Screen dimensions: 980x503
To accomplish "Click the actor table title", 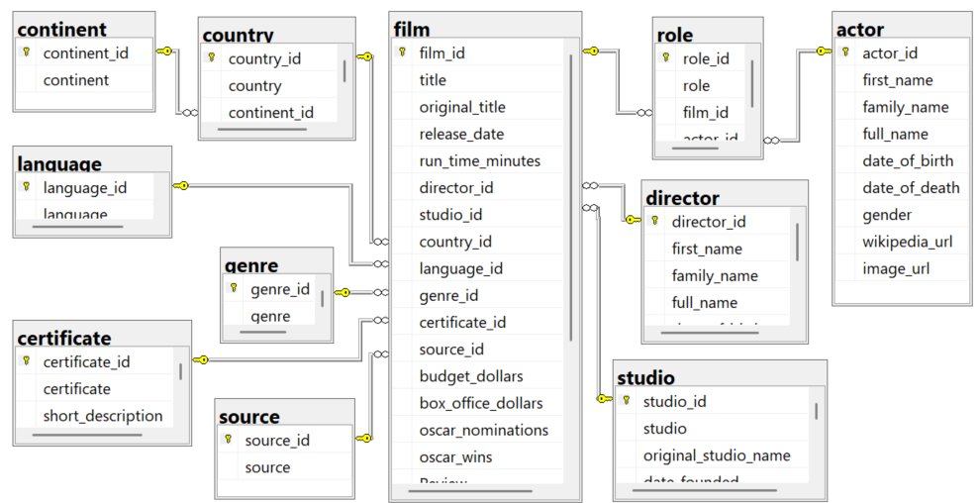I will click(902, 27).
